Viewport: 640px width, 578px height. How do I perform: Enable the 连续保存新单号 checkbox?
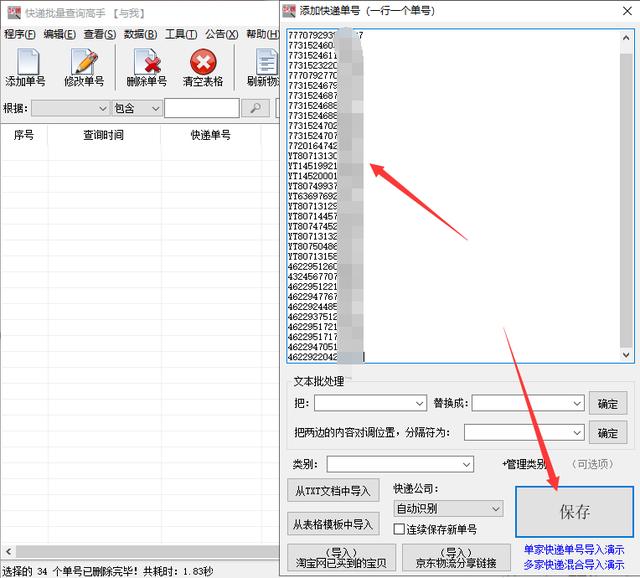(400, 529)
